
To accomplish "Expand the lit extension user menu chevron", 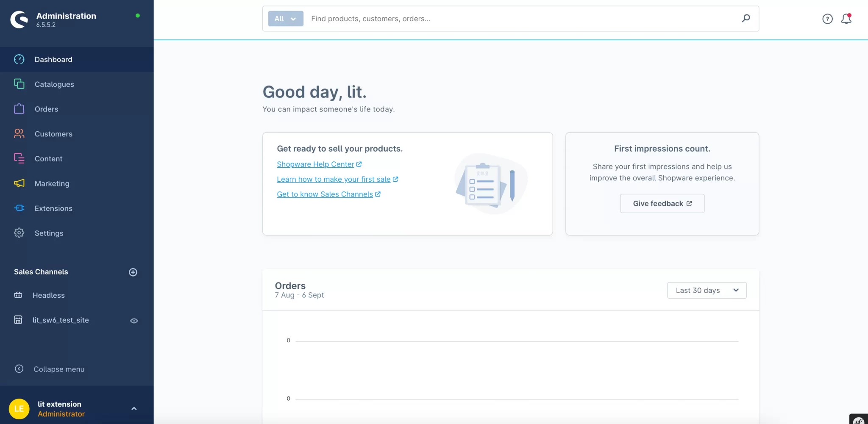I will 134,409.
